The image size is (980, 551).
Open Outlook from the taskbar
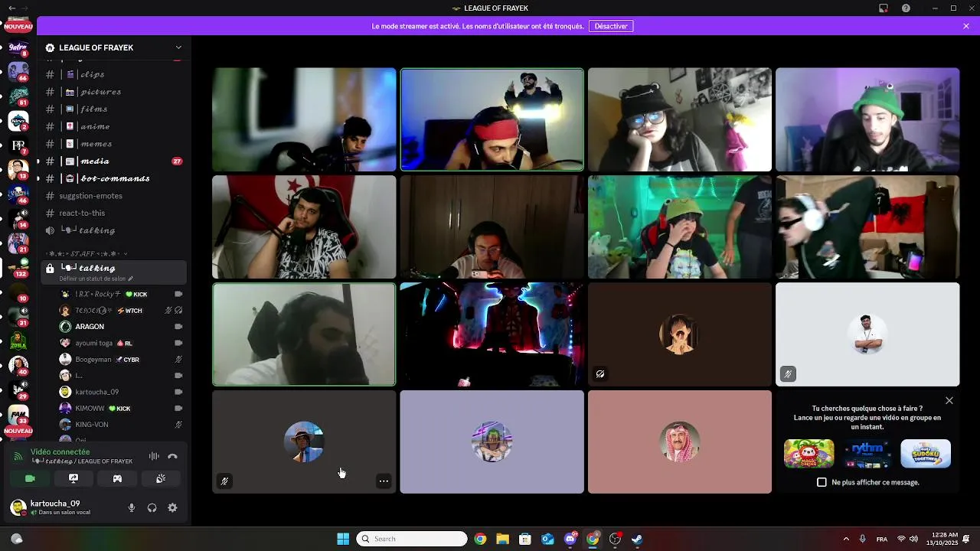tap(547, 539)
